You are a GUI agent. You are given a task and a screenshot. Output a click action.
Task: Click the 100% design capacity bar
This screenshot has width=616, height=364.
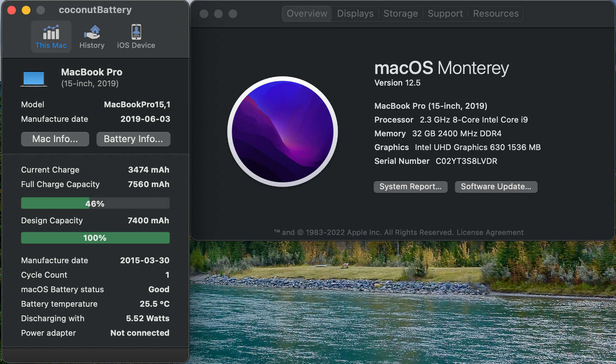click(95, 237)
